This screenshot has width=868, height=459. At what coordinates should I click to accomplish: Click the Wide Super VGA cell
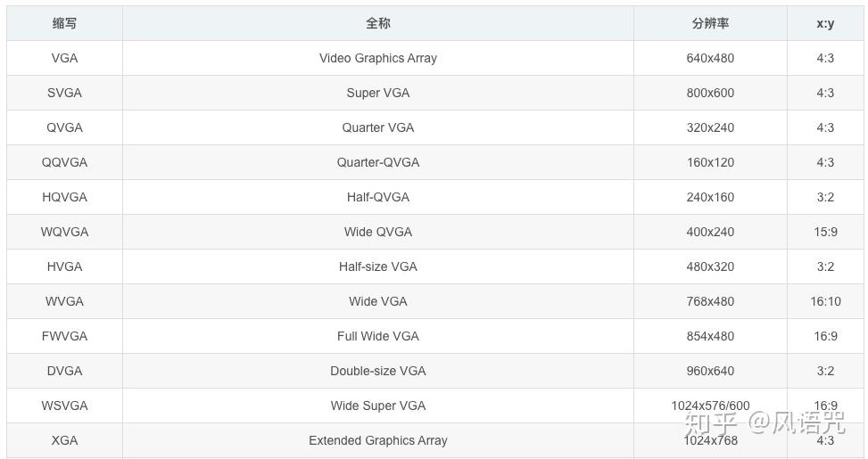pyautogui.click(x=377, y=406)
